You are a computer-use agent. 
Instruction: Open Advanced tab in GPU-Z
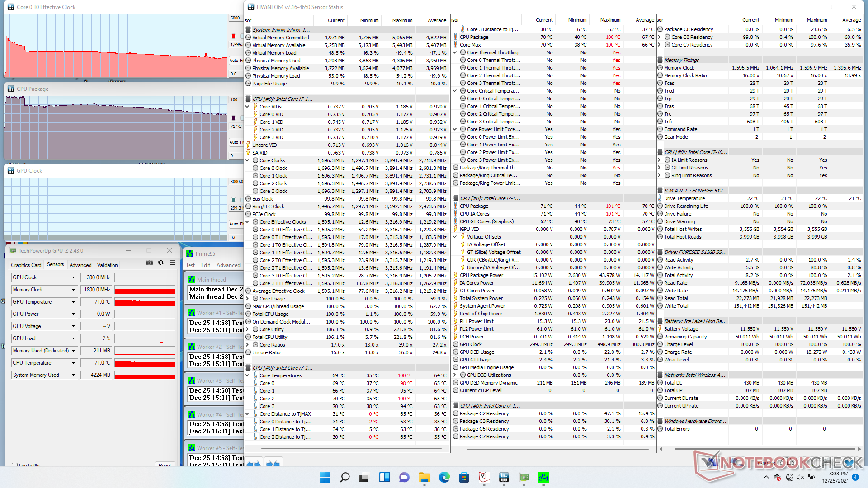click(x=80, y=265)
